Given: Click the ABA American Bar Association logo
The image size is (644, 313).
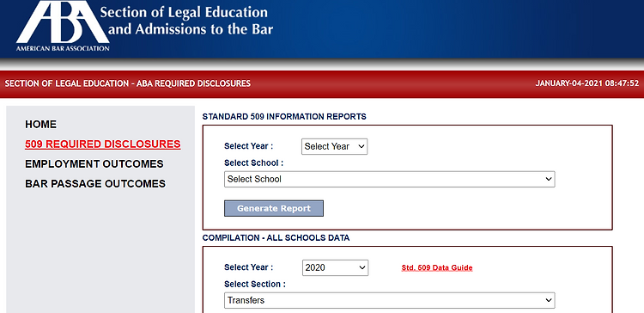Looking at the screenshot, I should pos(63,26).
